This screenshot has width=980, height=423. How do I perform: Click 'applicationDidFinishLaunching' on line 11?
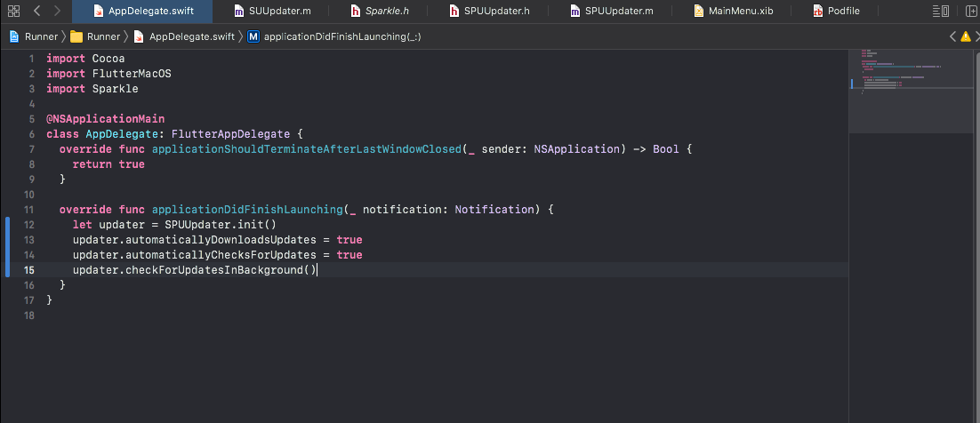[247, 210]
